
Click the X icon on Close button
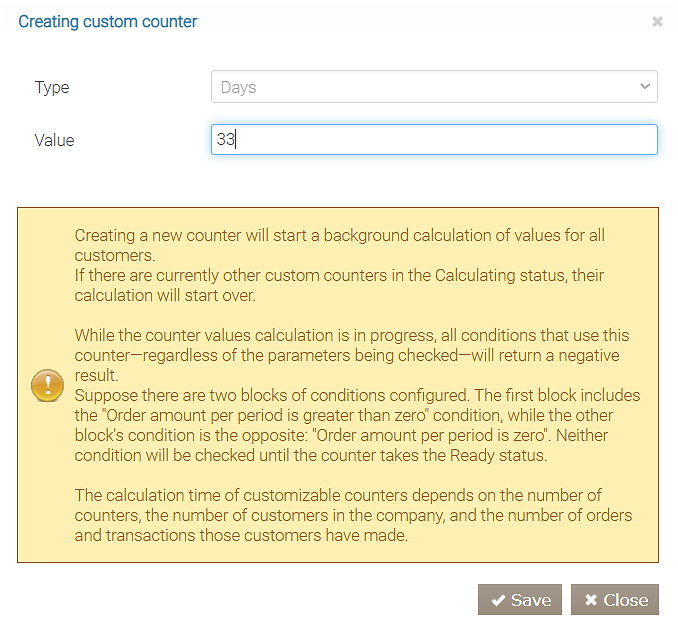coord(591,600)
